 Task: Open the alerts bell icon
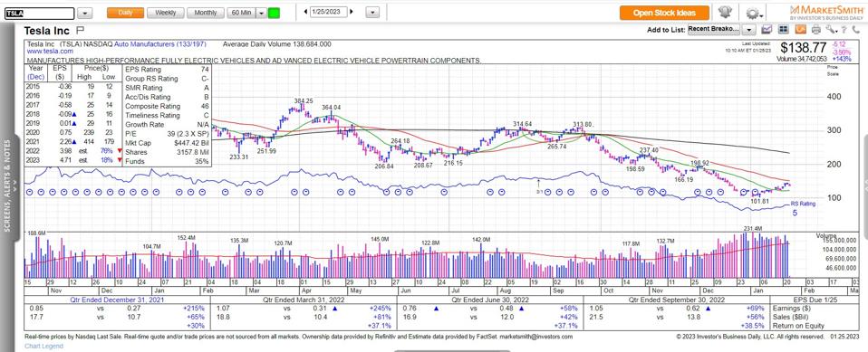point(726,13)
